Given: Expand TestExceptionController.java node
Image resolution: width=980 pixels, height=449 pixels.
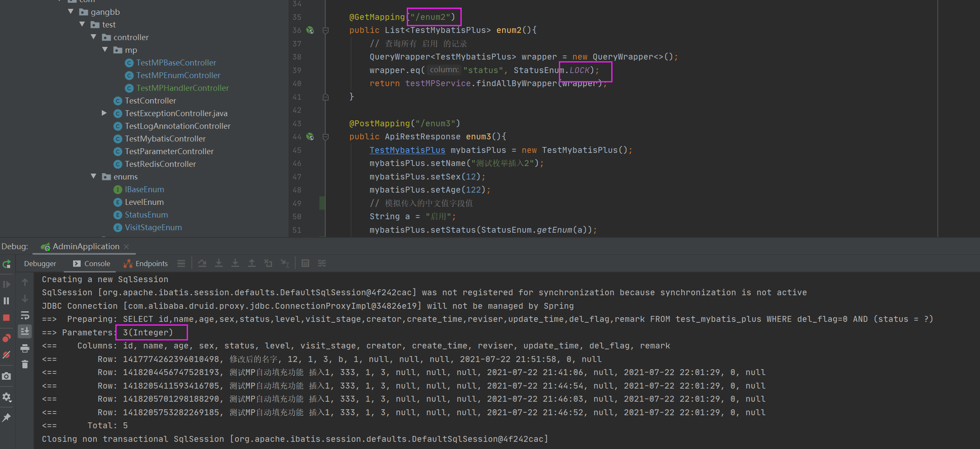Looking at the screenshot, I should 104,113.
